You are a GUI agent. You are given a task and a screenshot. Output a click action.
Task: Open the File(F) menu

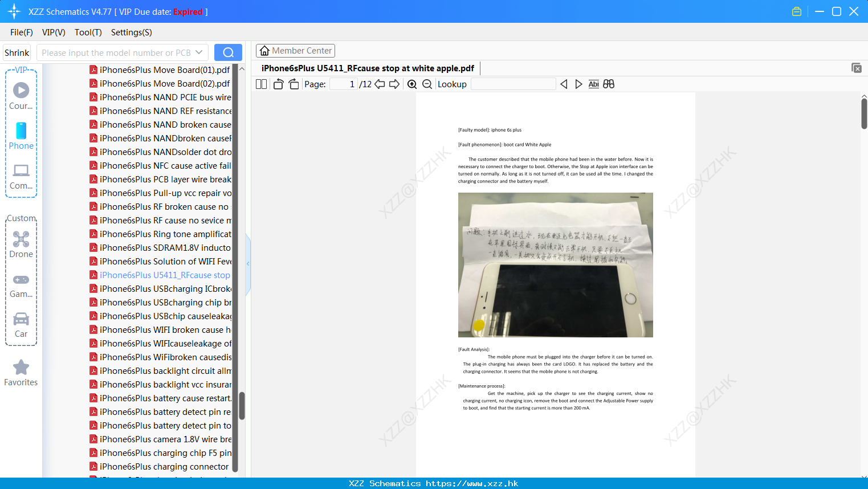(x=22, y=32)
